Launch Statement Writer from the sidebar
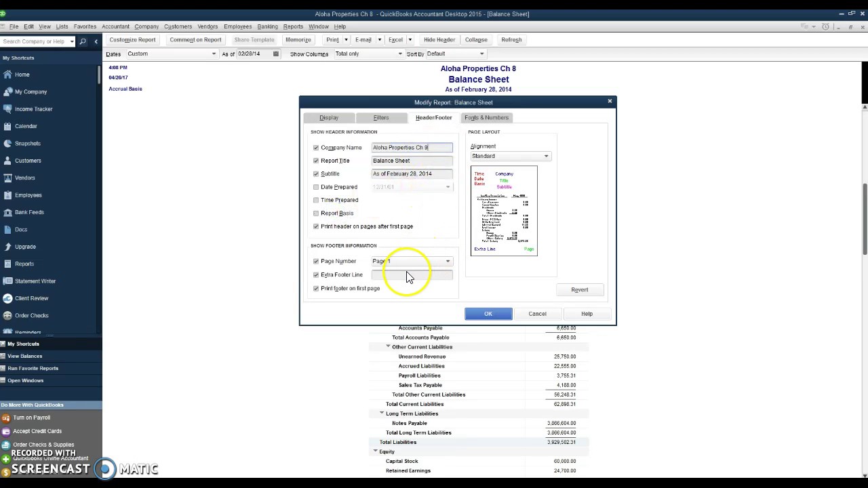 pyautogui.click(x=35, y=281)
